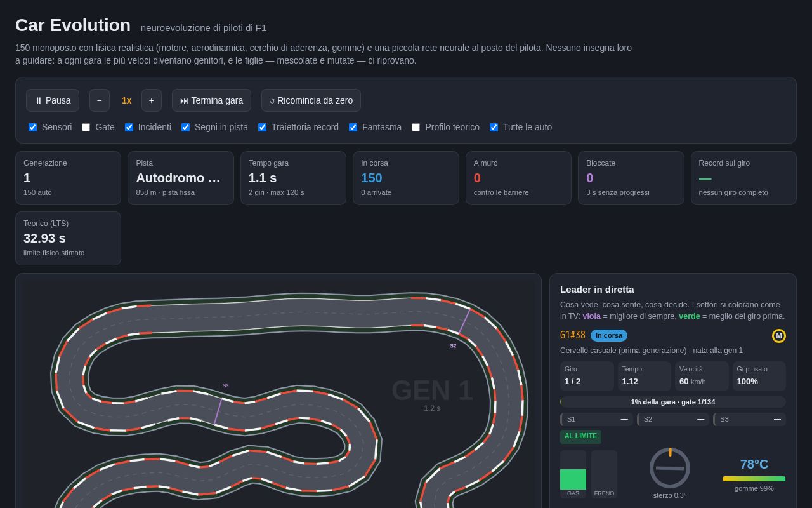
Task: Decrease simulation speed with the minus button
Action: pos(100,100)
